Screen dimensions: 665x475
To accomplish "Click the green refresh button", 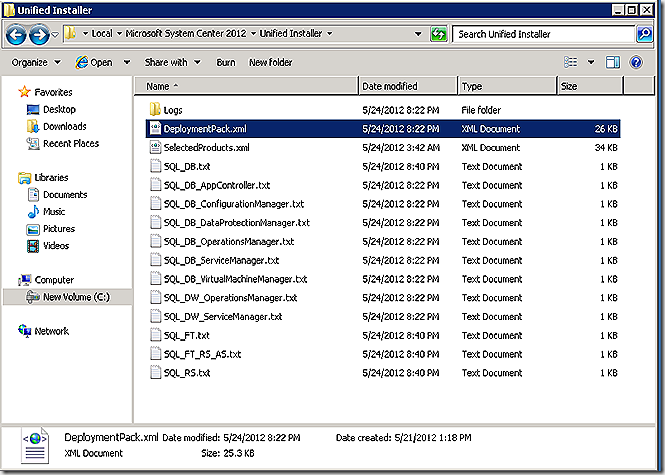I will pyautogui.click(x=439, y=34).
